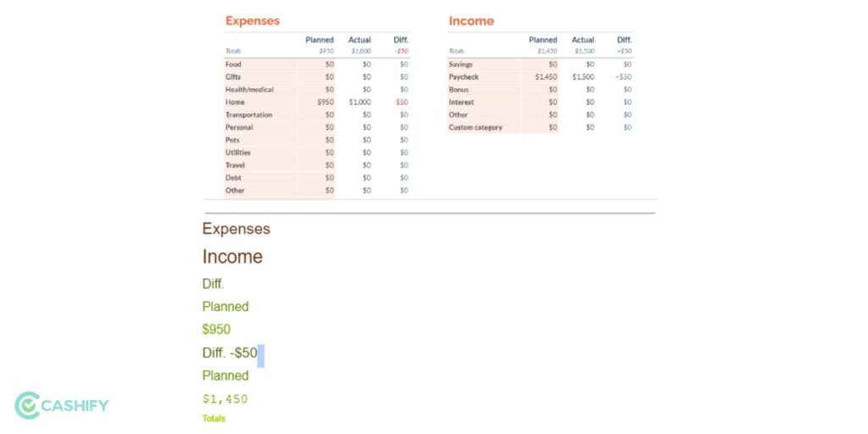Select the Savings income row label
The image size is (868, 434).
click(460, 64)
